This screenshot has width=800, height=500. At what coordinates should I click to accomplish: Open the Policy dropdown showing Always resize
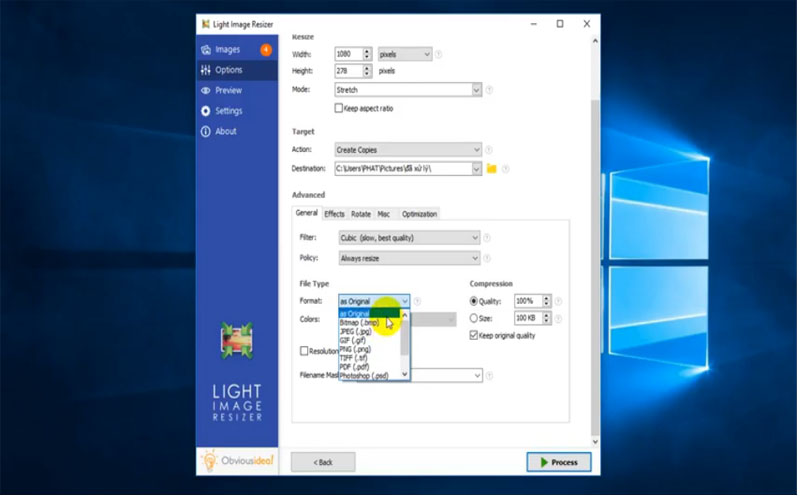pyautogui.click(x=409, y=258)
